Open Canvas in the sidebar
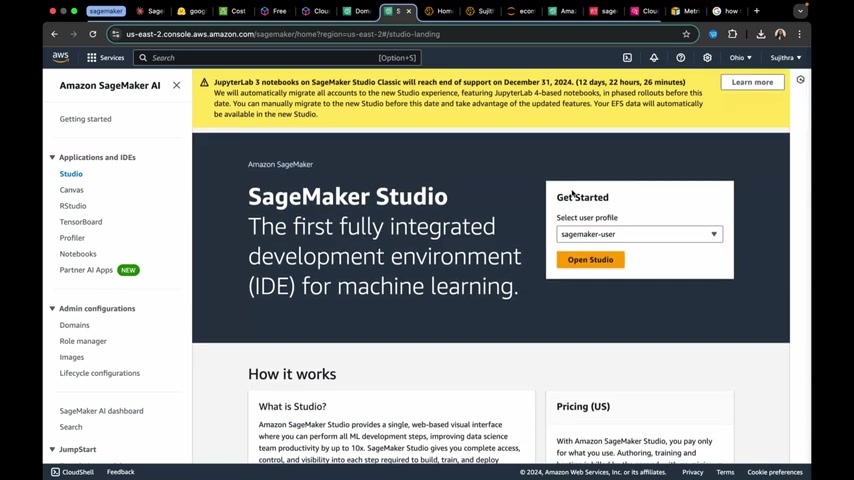854x480 pixels. [71, 190]
